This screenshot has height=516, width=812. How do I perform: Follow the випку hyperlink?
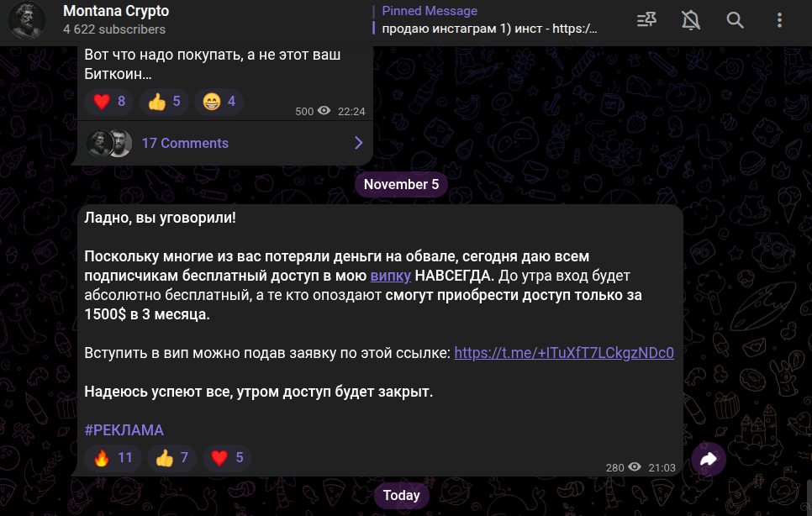click(391, 276)
